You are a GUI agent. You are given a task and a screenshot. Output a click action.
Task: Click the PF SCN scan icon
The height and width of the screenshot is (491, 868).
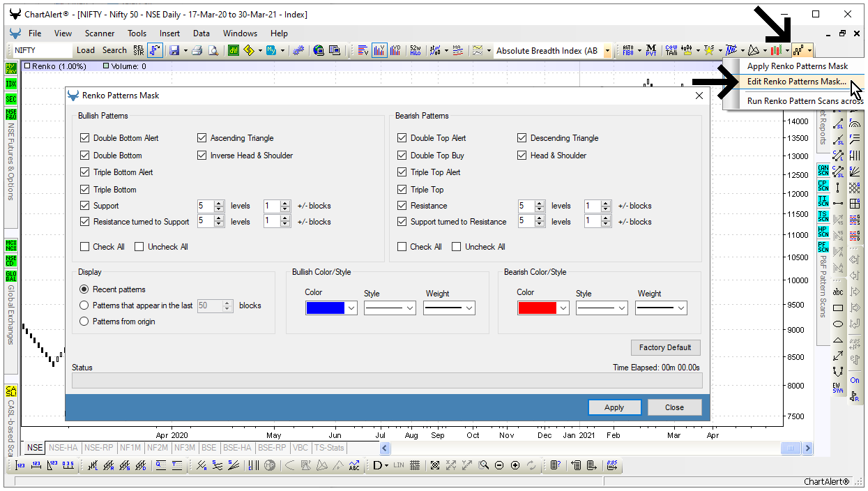(x=823, y=246)
